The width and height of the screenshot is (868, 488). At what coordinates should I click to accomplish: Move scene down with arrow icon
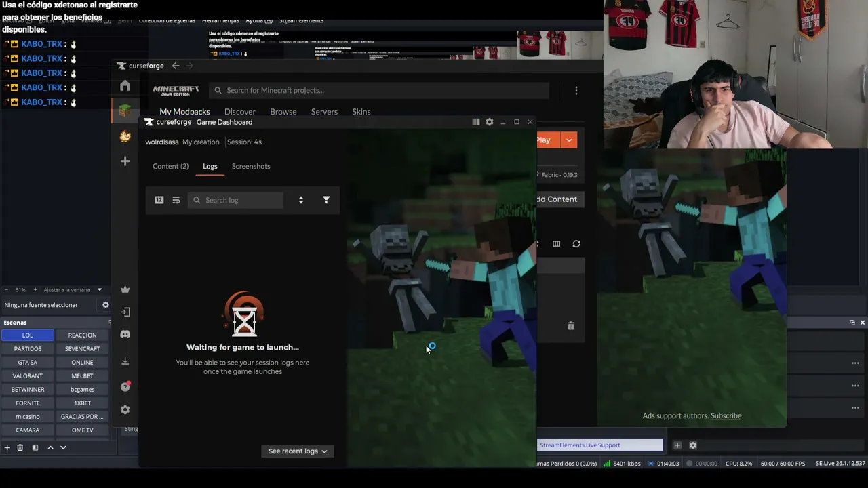(x=63, y=447)
